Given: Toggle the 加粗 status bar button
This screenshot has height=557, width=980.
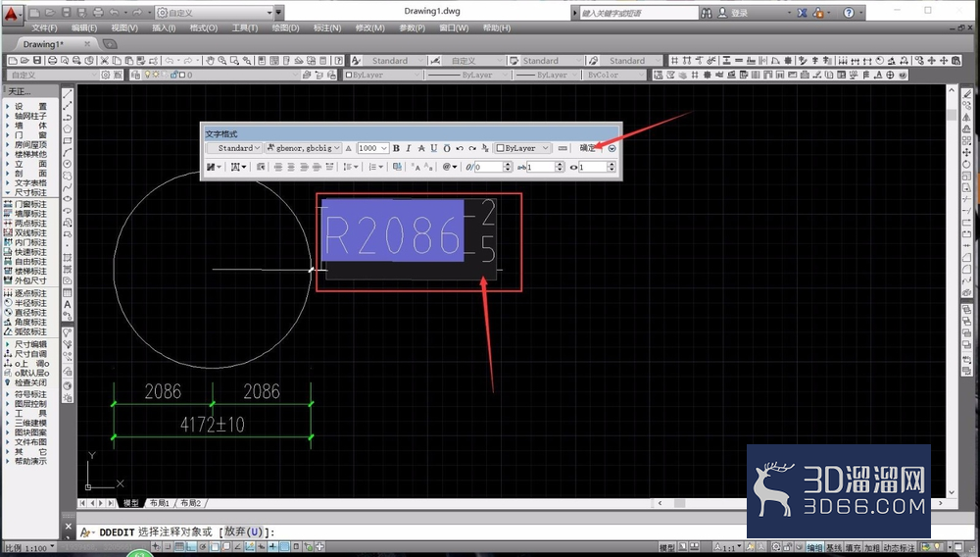Looking at the screenshot, I should [x=872, y=547].
